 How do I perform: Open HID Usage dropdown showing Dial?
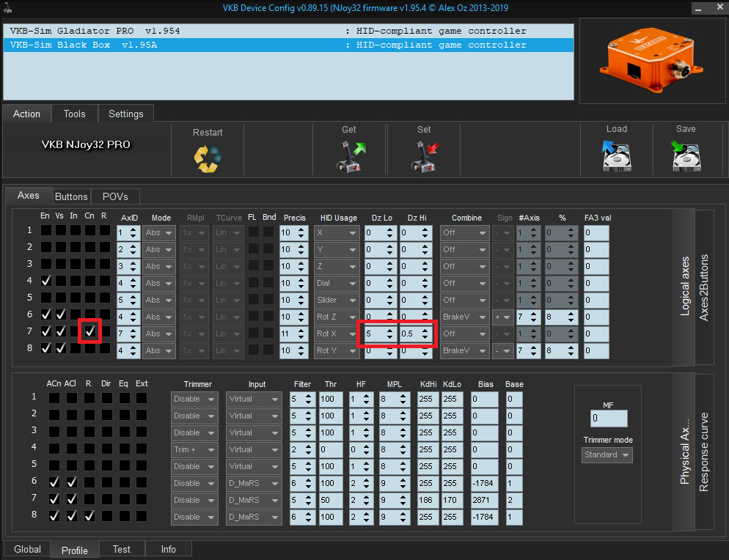pyautogui.click(x=336, y=283)
